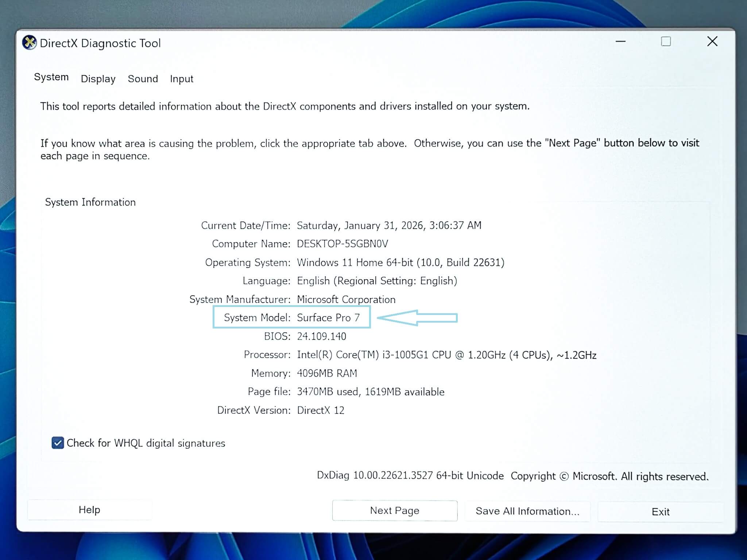Minimize the DirectX Diagnostic Tool window

point(620,42)
